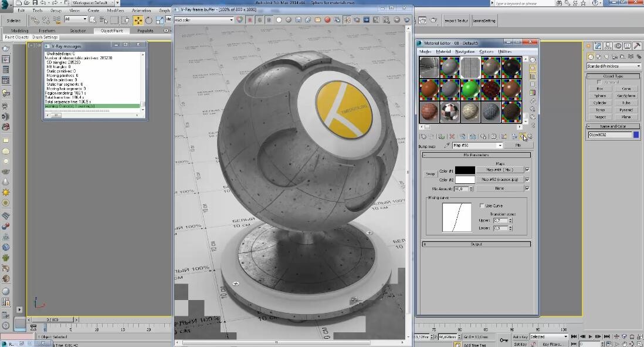Switch to the Modeling ribbon tab

(20, 31)
